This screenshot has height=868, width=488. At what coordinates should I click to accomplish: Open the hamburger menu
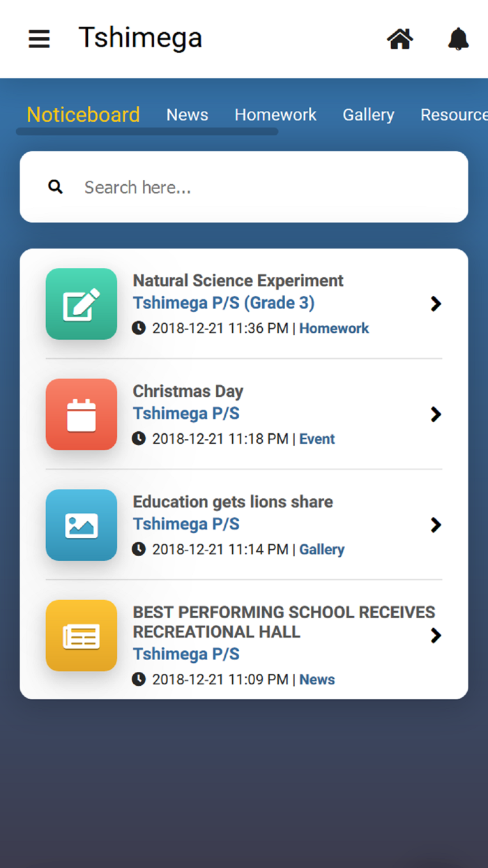click(x=39, y=39)
